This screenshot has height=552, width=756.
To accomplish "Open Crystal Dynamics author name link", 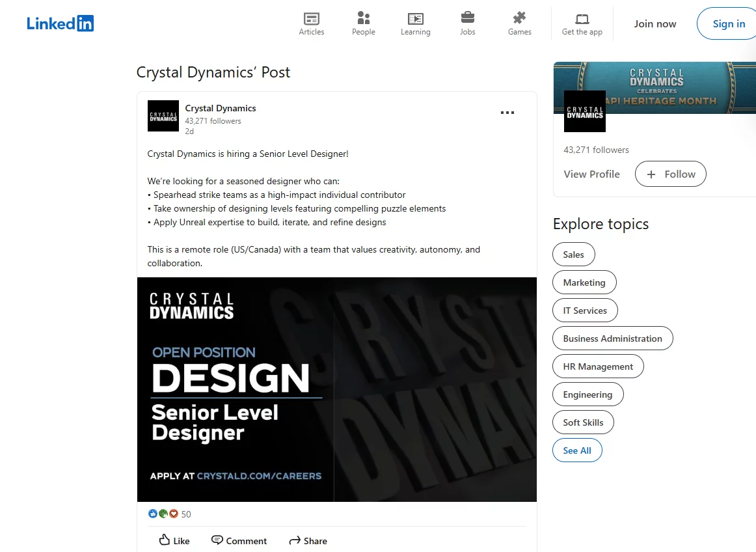I will pyautogui.click(x=221, y=108).
